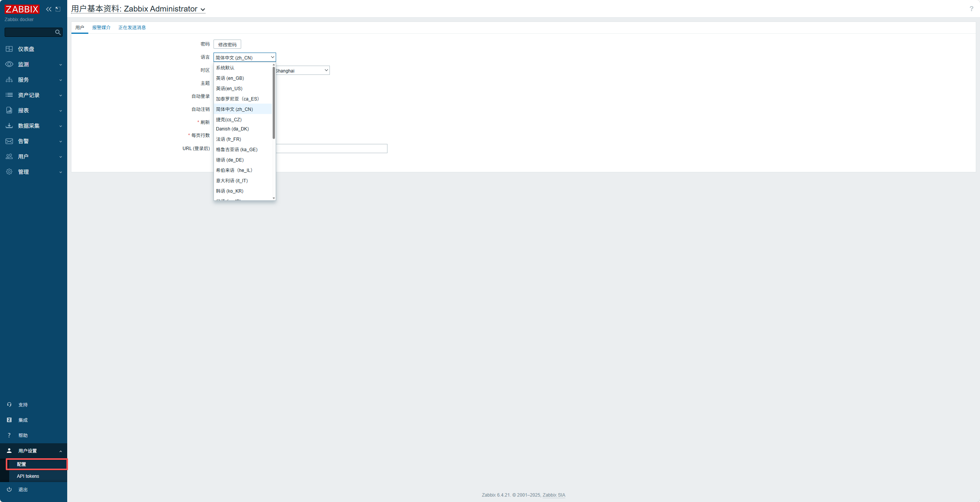
Task: Click the help question mark at top right
Action: (x=971, y=9)
